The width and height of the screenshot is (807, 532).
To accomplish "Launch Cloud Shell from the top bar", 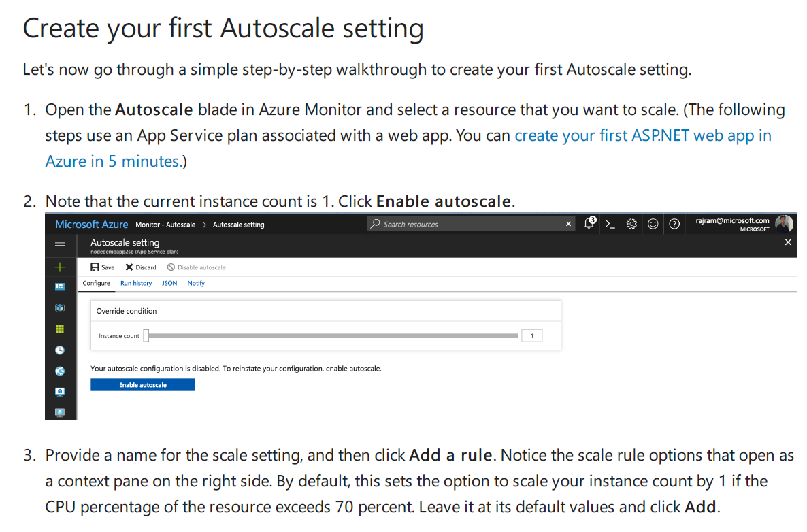I will [610, 224].
